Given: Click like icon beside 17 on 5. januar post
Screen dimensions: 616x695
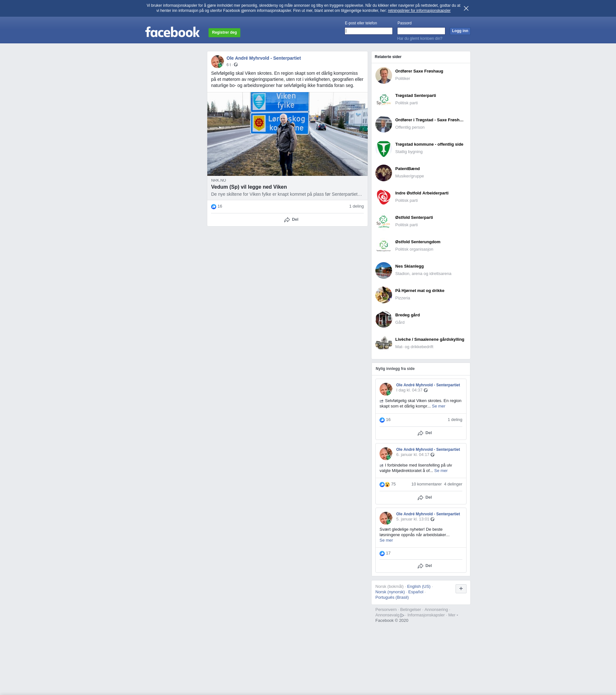Looking at the screenshot, I should (382, 553).
